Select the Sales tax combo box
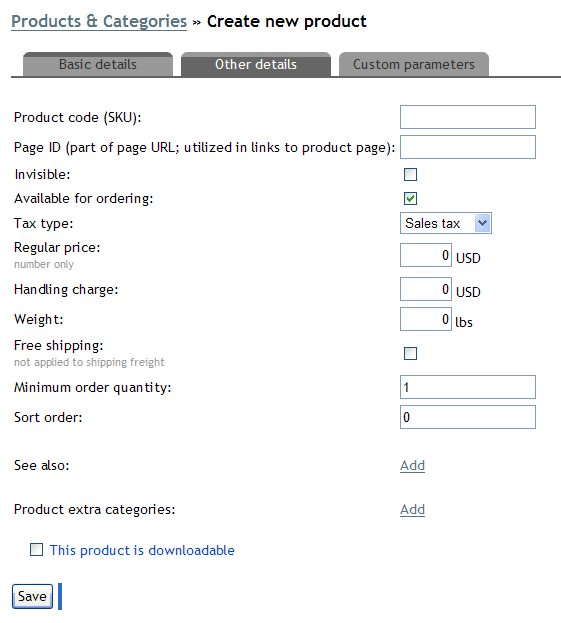Screen dimensions: 561x623 [x=446, y=223]
